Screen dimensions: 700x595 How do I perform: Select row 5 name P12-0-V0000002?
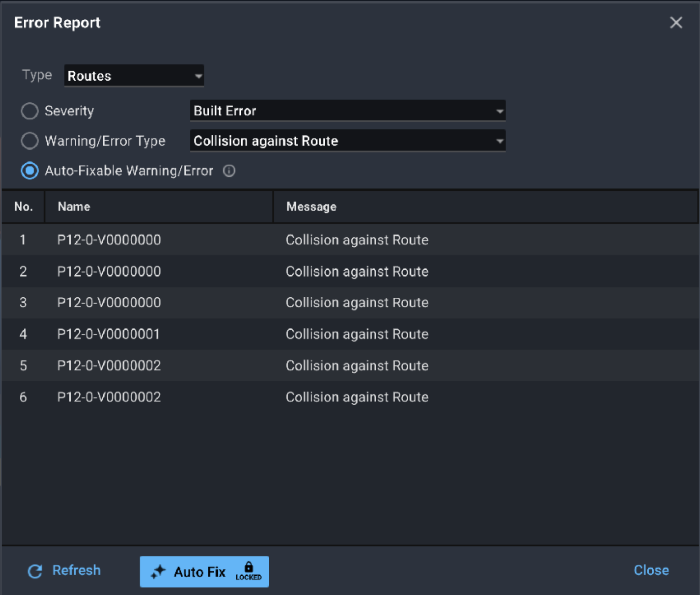[109, 366]
